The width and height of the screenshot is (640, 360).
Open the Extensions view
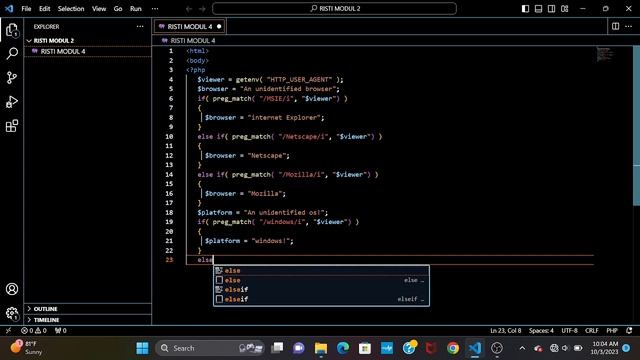12,126
